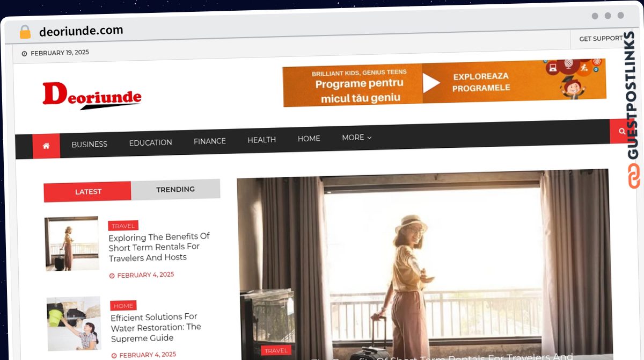This screenshot has width=644, height=360.
Task: Click the TRAVEL tag in the latest list
Action: [123, 226]
